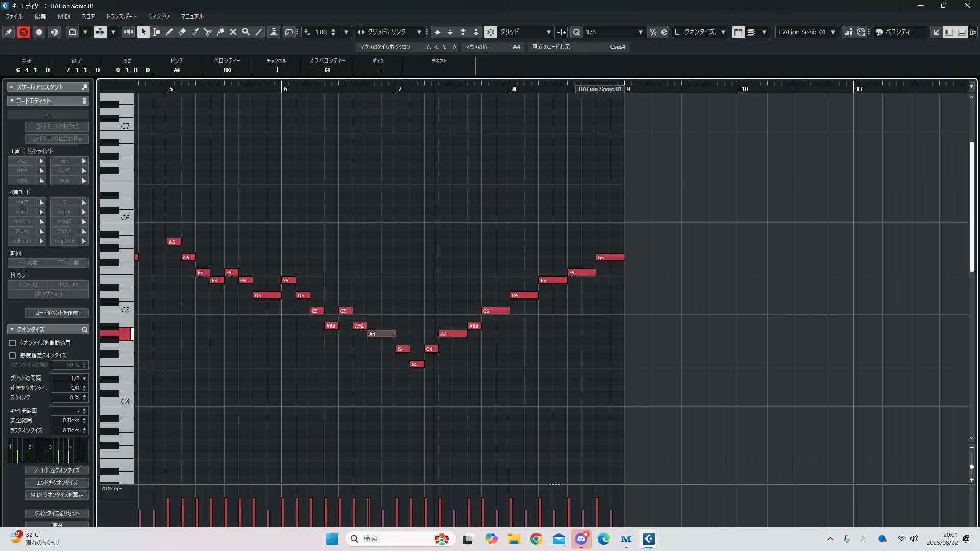Select the Zoom magnifier tool
Image resolution: width=980 pixels, height=551 pixels.
tap(246, 32)
